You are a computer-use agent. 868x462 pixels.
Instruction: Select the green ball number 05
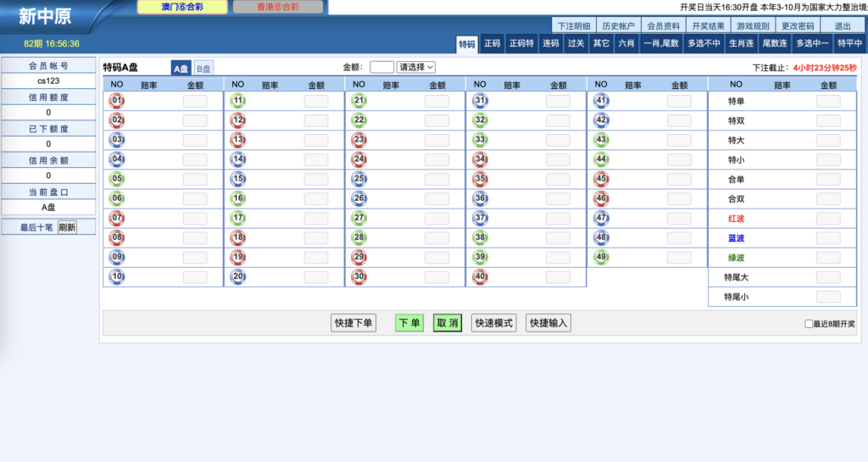tap(117, 179)
